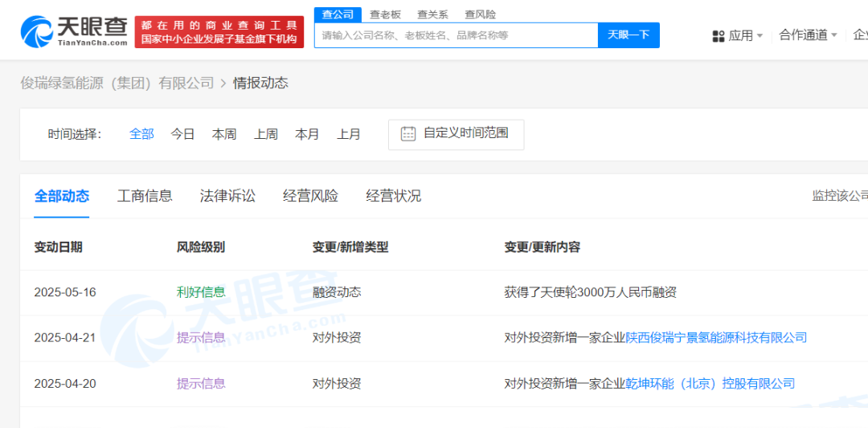Click 时间选择 label
Image resolution: width=868 pixels, height=428 pixels.
pyautogui.click(x=75, y=134)
